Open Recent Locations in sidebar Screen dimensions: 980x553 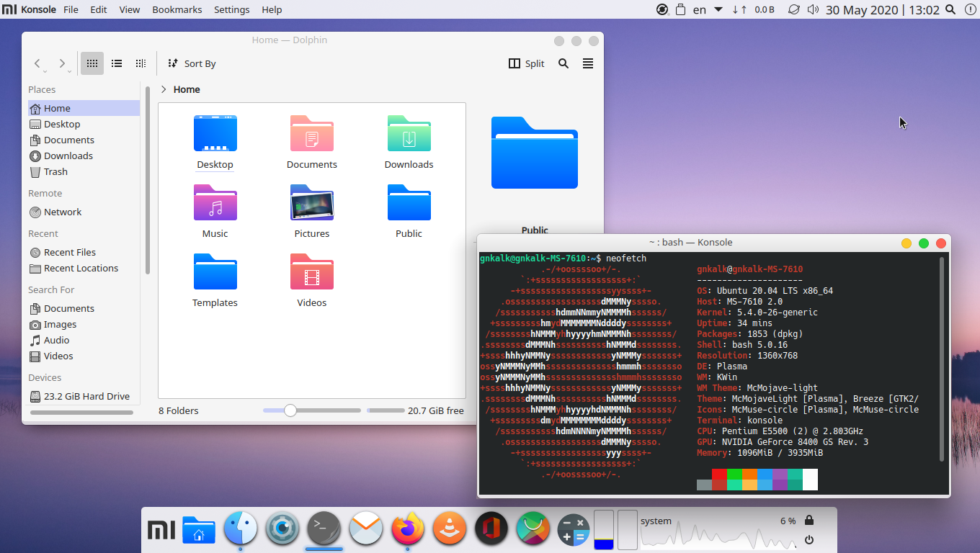(84, 268)
